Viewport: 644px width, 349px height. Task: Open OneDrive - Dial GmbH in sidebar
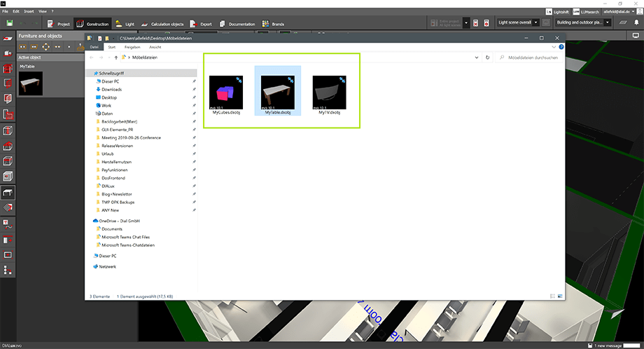(x=122, y=221)
